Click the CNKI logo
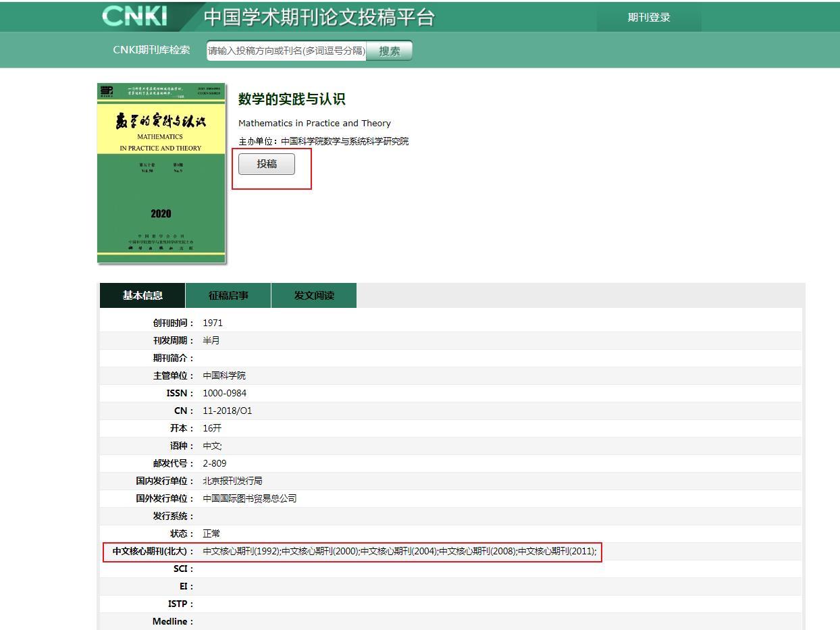This screenshot has width=840, height=630. pos(134,16)
